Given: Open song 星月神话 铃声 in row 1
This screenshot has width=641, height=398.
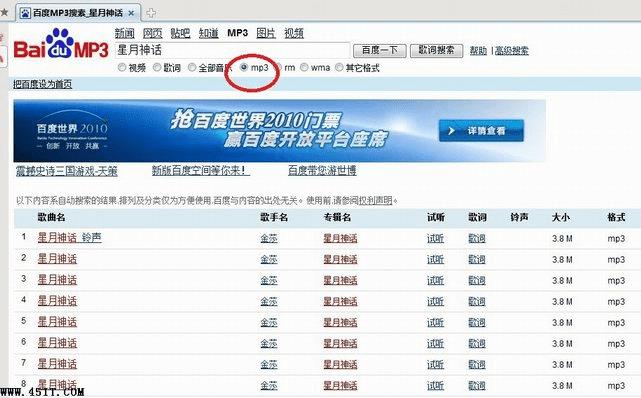Looking at the screenshot, I should tap(69, 238).
